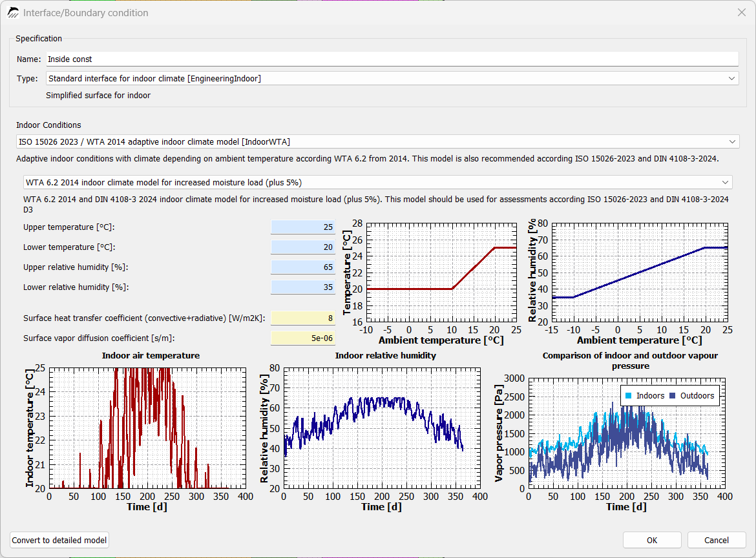The height and width of the screenshot is (558, 756).
Task: Click the Indoor air temperature time chart
Action: click(147, 428)
